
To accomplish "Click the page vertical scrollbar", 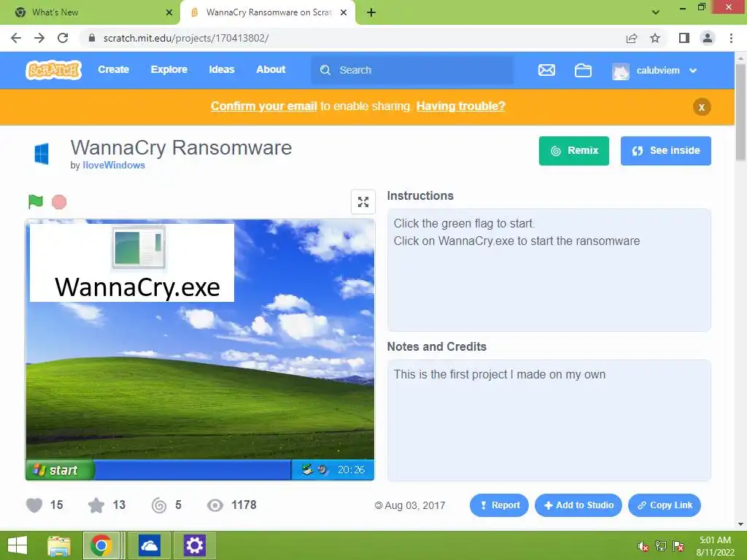I will tap(741, 112).
